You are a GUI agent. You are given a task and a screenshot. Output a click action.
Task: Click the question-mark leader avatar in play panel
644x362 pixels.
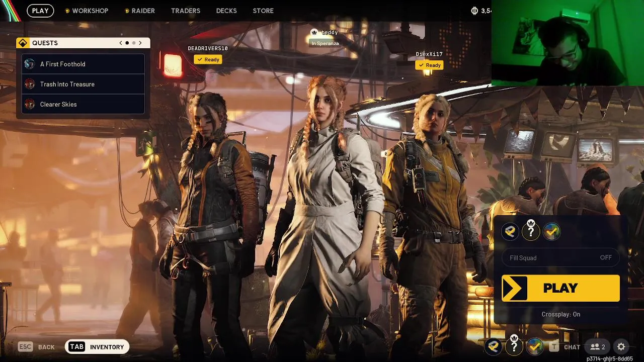pos(531,231)
